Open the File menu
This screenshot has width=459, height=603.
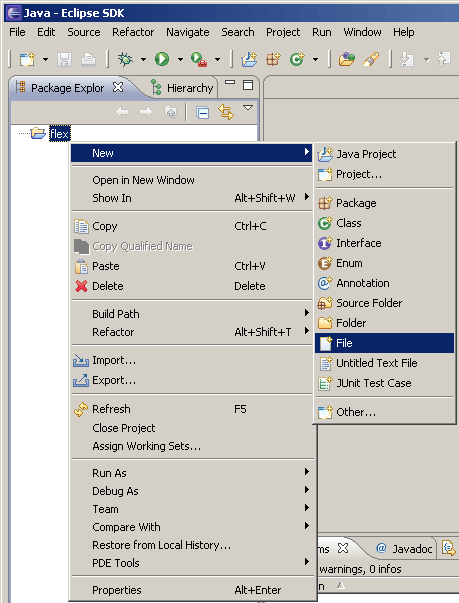pyautogui.click(x=17, y=32)
